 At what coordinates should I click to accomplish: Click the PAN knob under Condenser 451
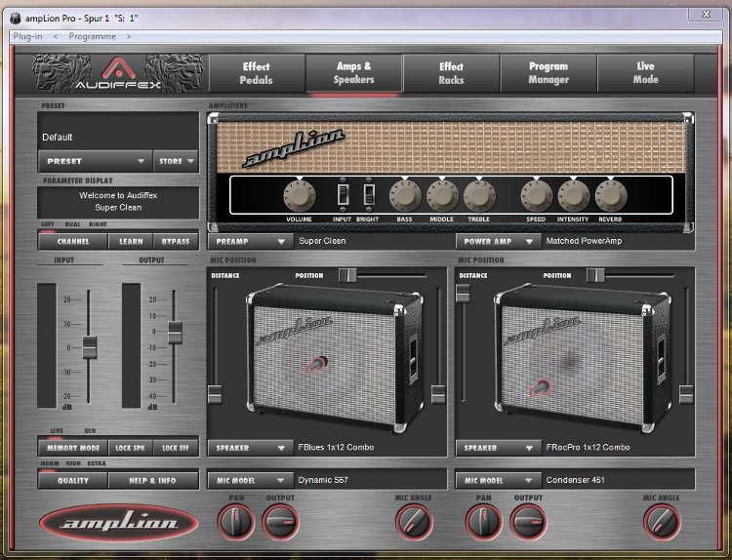(x=484, y=522)
